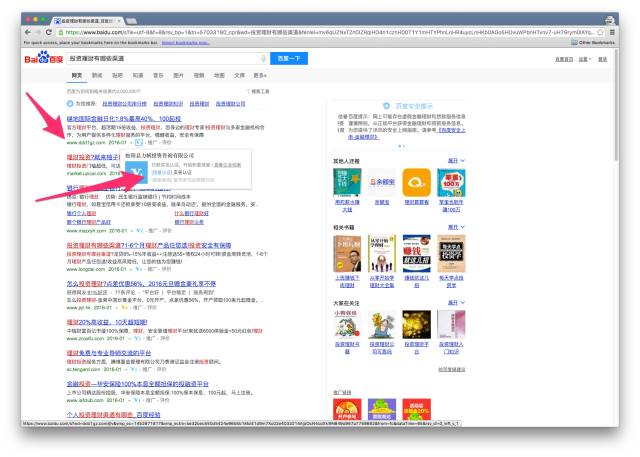This screenshot has width=640, height=457.
Task: Select the 知道 search tab
Action: tap(138, 75)
